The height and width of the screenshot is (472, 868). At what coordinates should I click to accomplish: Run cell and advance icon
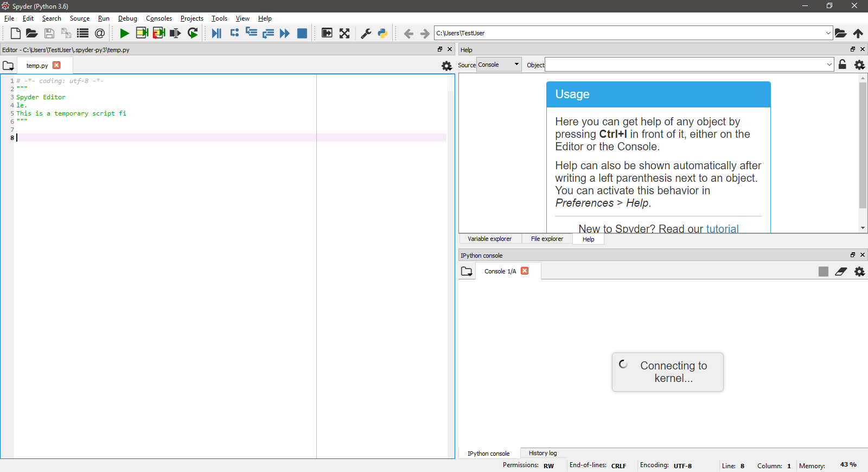159,33
